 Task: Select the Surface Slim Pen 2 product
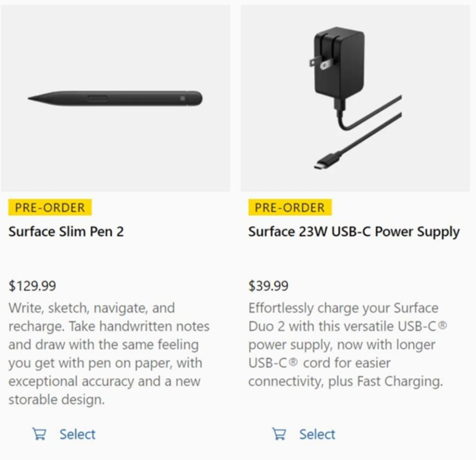point(77,434)
